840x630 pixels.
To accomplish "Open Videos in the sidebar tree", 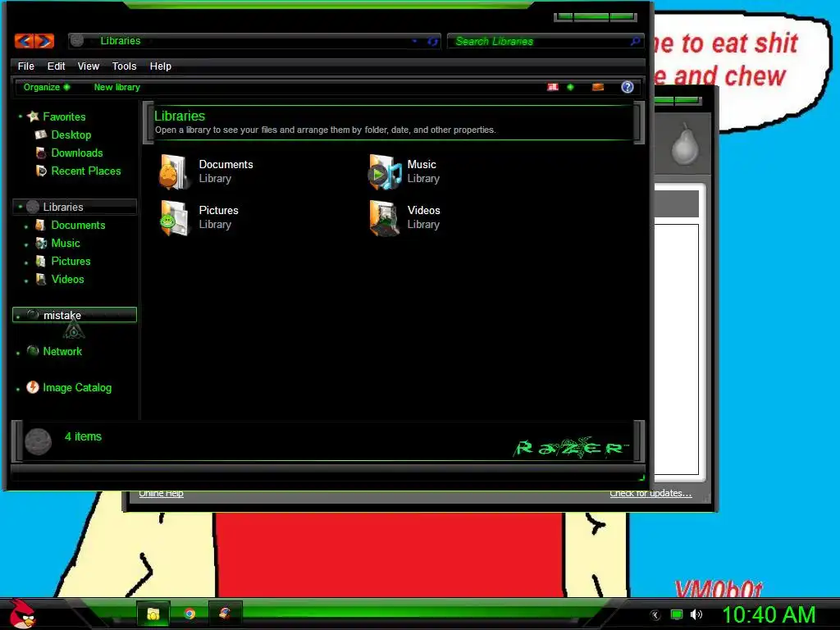I will click(67, 279).
